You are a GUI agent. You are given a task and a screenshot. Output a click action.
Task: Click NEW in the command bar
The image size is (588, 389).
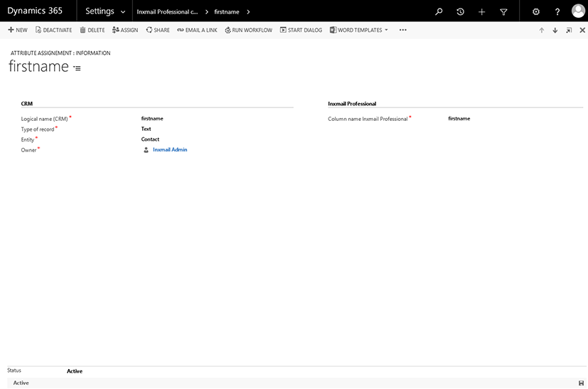[x=18, y=30]
